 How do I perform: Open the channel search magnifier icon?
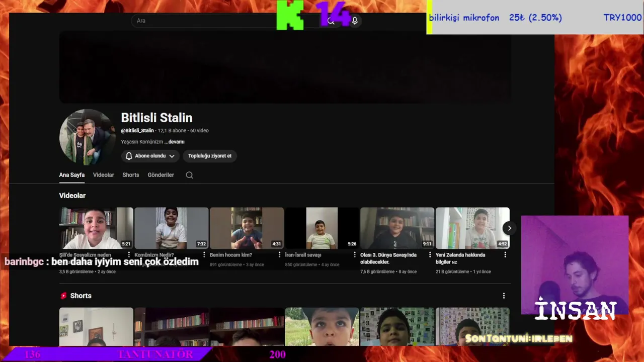pos(189,175)
